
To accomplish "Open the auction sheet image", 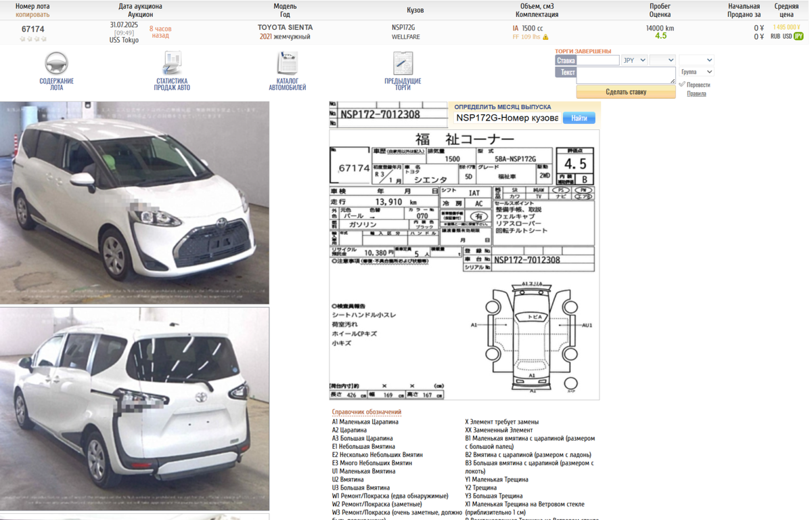I will pos(464,264).
